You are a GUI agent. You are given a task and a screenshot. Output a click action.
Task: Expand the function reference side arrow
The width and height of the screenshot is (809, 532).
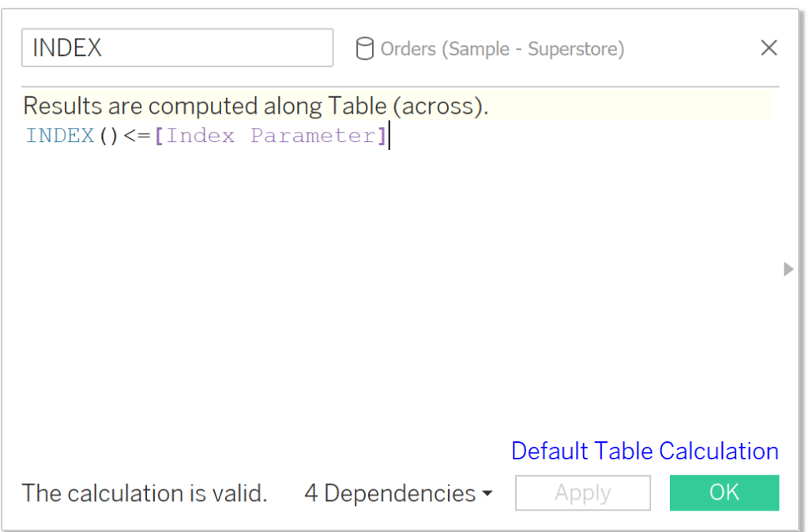click(x=788, y=269)
